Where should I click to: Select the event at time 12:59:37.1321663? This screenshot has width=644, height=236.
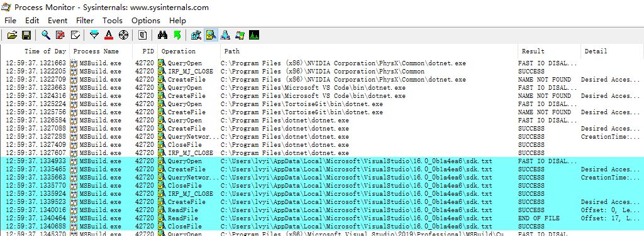coord(322,63)
